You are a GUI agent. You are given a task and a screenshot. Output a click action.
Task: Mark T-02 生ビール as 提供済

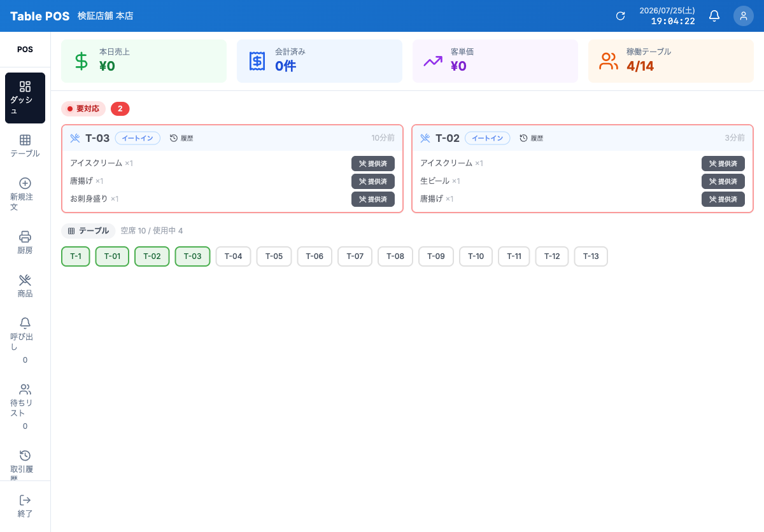tap(723, 181)
